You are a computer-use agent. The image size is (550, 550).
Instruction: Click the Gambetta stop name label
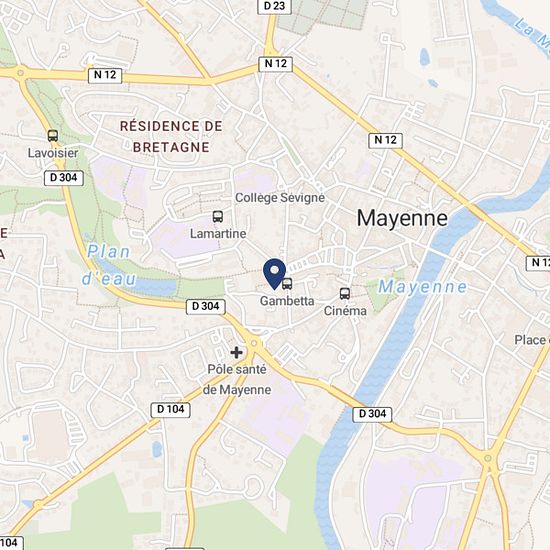point(287,301)
